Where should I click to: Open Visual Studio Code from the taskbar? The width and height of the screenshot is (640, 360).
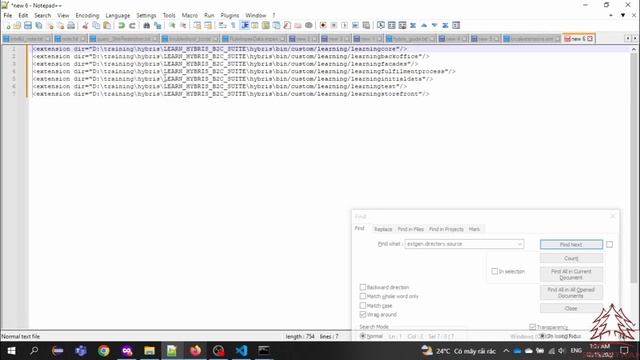(x=241, y=351)
